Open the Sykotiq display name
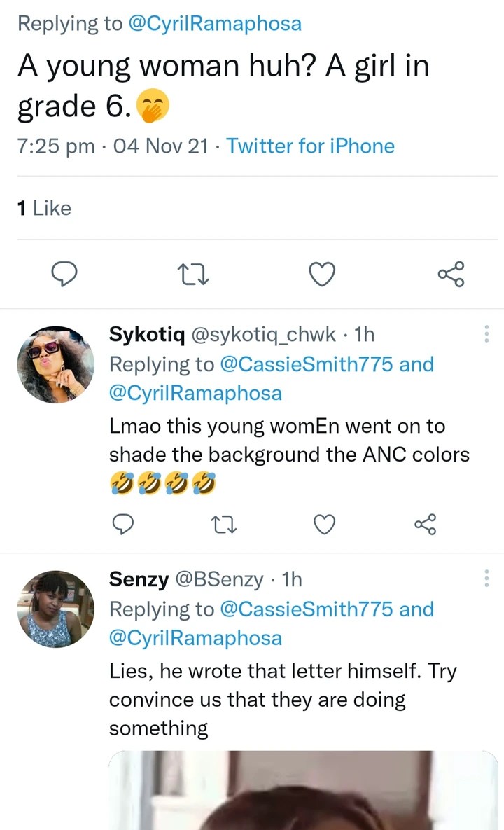 (146, 335)
